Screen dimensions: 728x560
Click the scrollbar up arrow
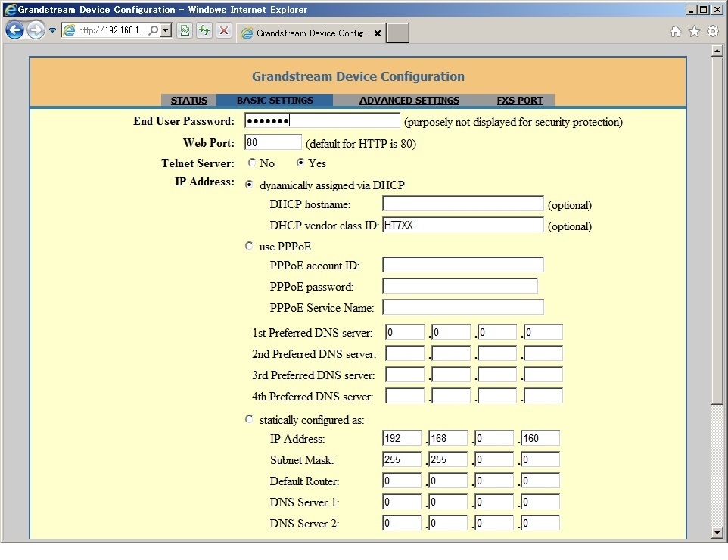click(717, 51)
